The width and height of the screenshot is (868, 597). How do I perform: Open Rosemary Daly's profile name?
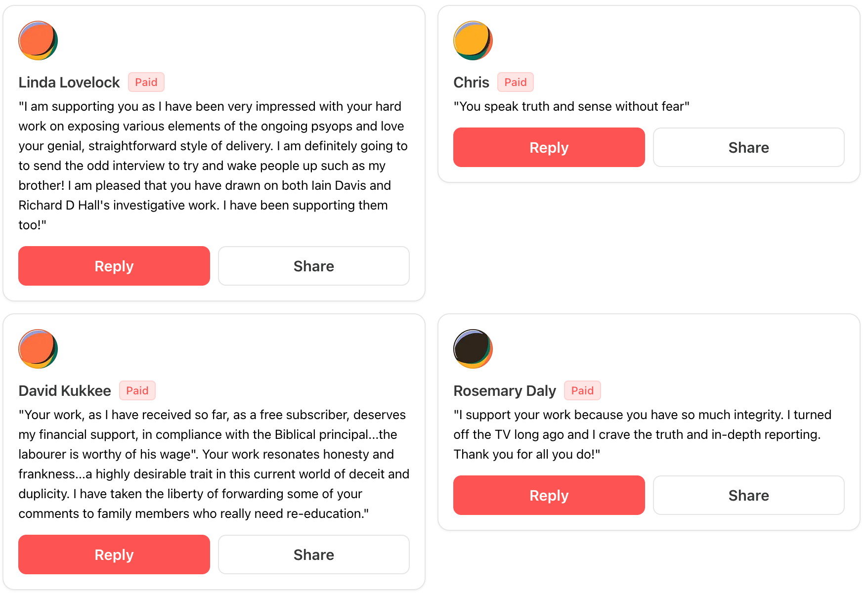point(505,391)
